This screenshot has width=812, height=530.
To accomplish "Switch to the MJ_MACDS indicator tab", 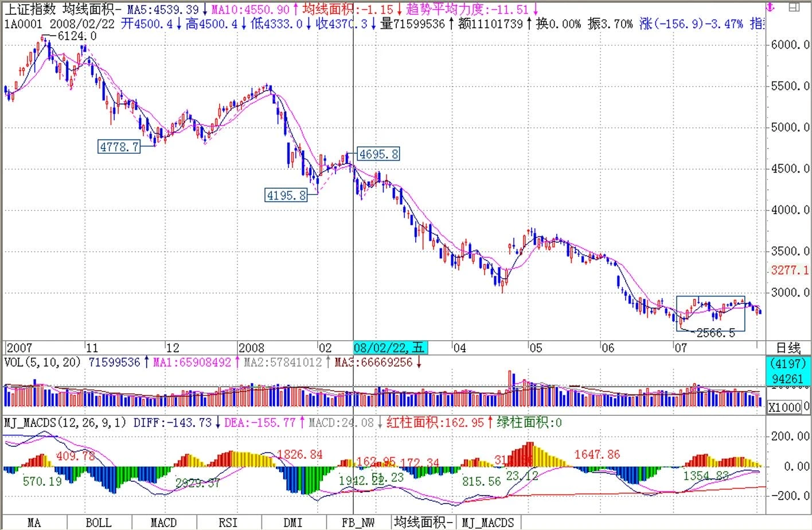I will coord(488,523).
